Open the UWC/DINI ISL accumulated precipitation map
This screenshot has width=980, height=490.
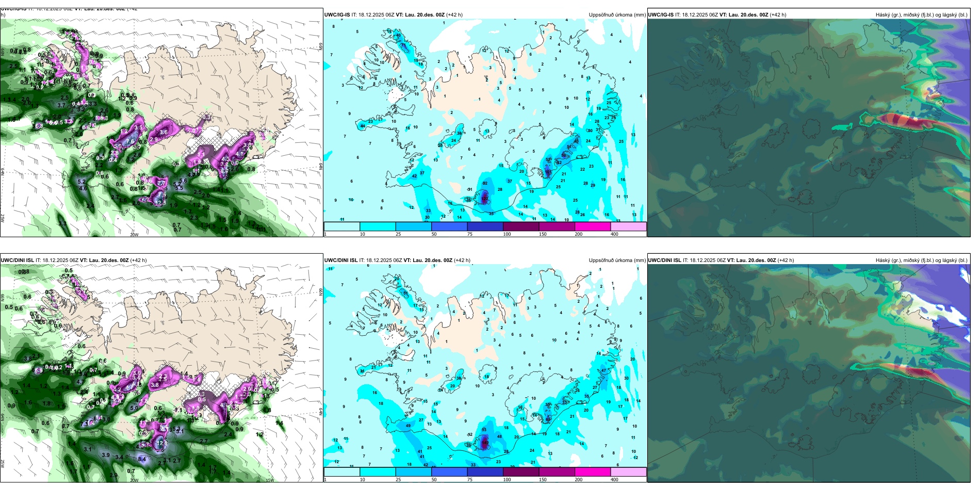pos(485,368)
